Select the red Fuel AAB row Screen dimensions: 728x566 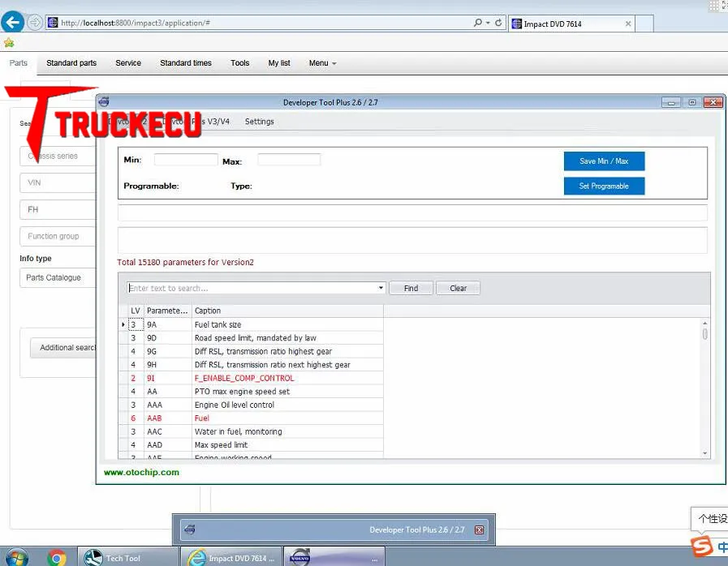251,418
